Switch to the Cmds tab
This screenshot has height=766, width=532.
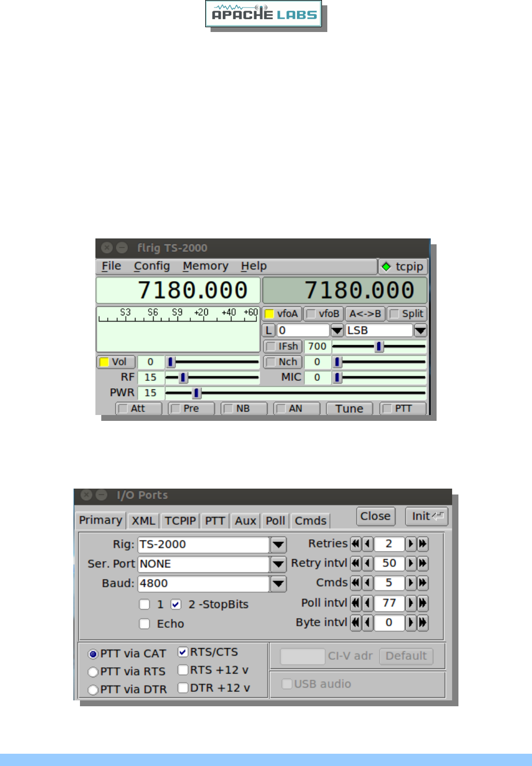(311, 521)
